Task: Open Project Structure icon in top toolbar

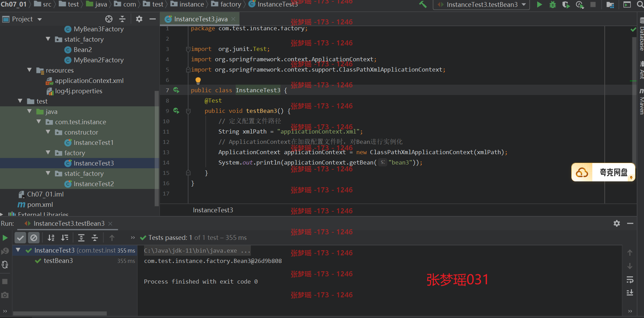Action: click(x=610, y=5)
